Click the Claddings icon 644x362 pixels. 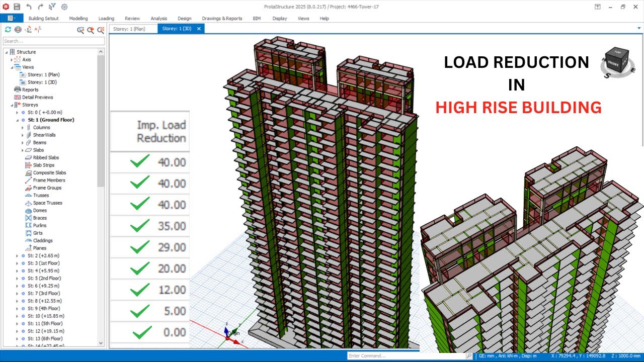(29, 240)
